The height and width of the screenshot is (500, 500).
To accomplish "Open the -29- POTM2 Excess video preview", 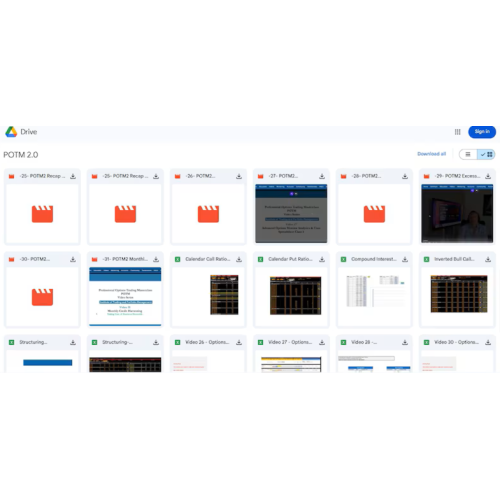I will pyautogui.click(x=457, y=214).
